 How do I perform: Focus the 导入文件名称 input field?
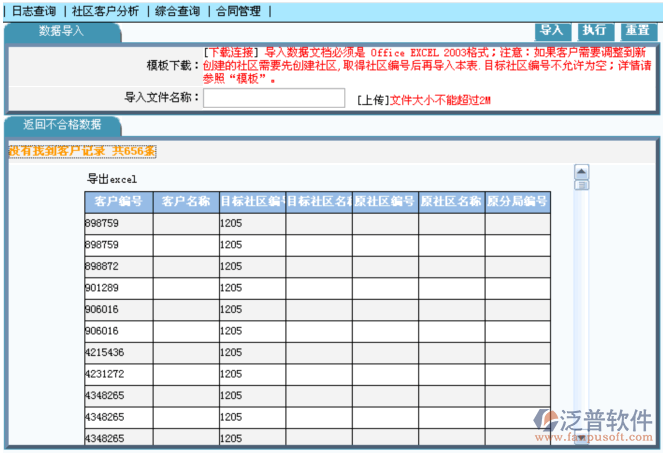tap(273, 98)
